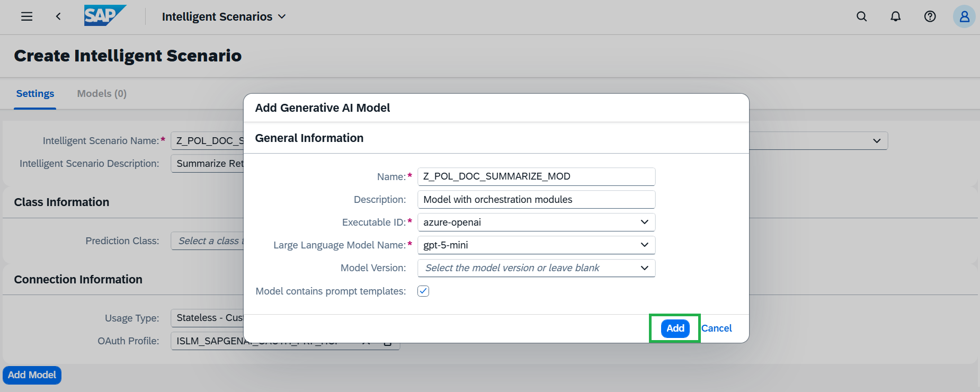Open the search icon in header
The width and height of the screenshot is (980, 392).
862,16
